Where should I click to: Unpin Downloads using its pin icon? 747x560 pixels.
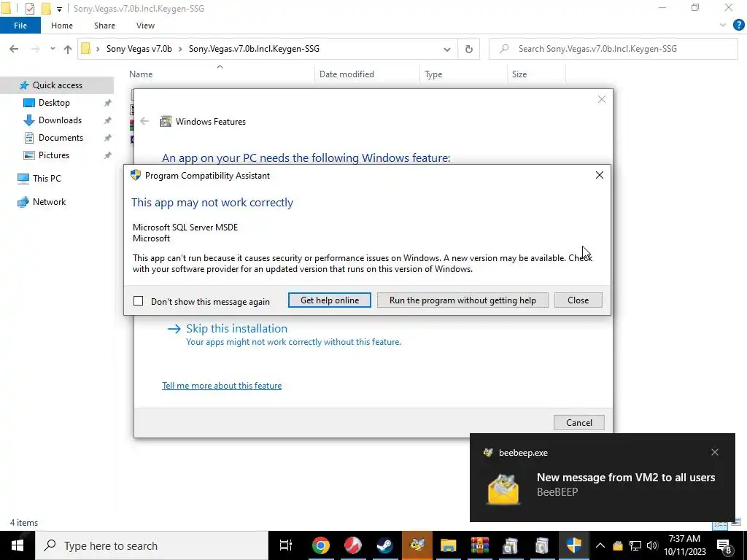(x=108, y=120)
